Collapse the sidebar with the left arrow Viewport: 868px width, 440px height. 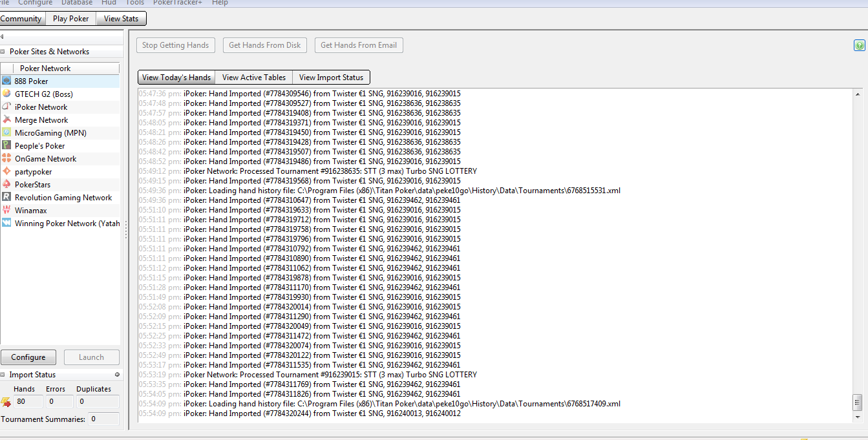pos(2,36)
